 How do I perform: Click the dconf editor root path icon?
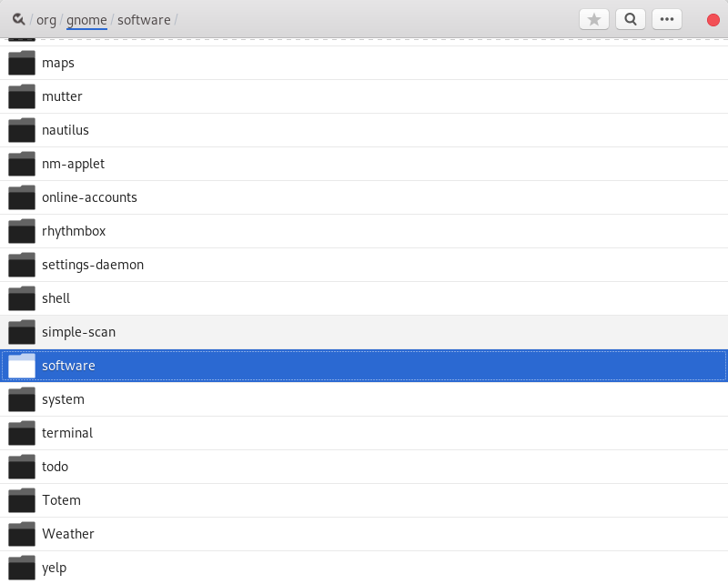pyautogui.click(x=18, y=19)
